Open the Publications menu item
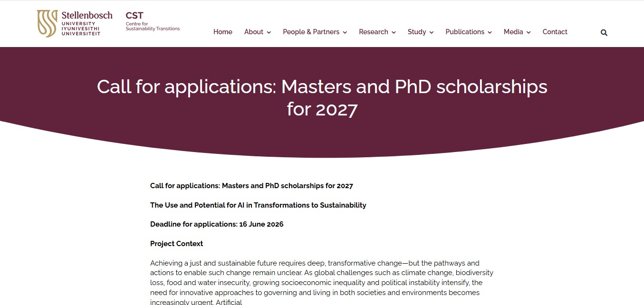Viewport: 644px width, 305px height. tap(465, 32)
